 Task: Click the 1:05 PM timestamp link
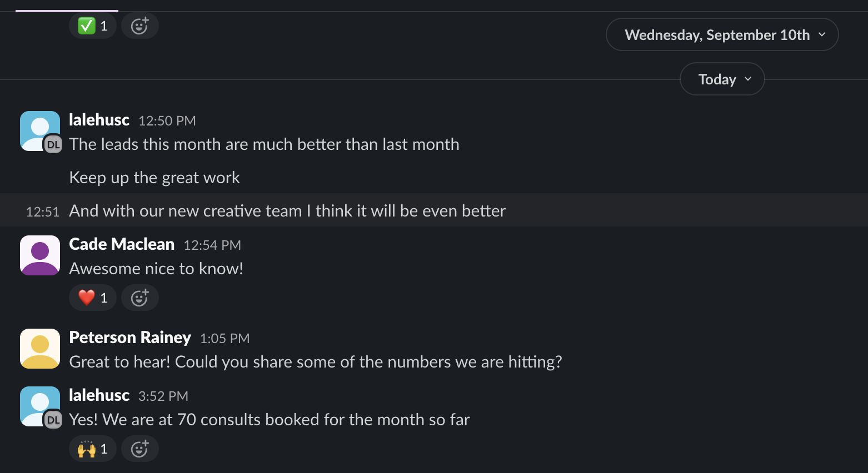[x=225, y=338]
